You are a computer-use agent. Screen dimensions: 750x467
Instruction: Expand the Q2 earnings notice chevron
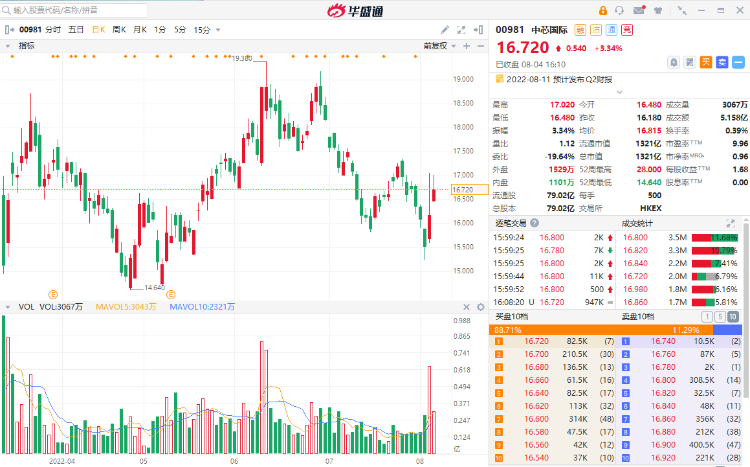point(619,91)
